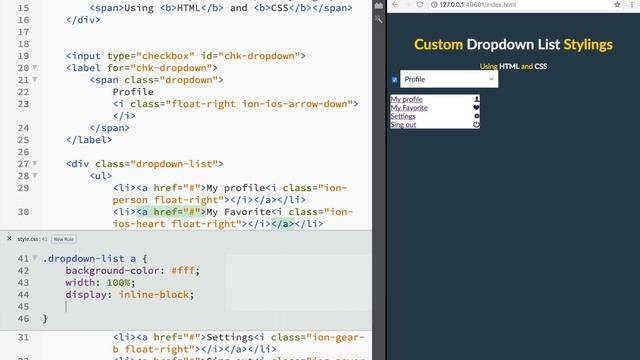640x360 pixels.
Task: Click the closing brace on line 46
Action: pyautogui.click(x=45, y=319)
